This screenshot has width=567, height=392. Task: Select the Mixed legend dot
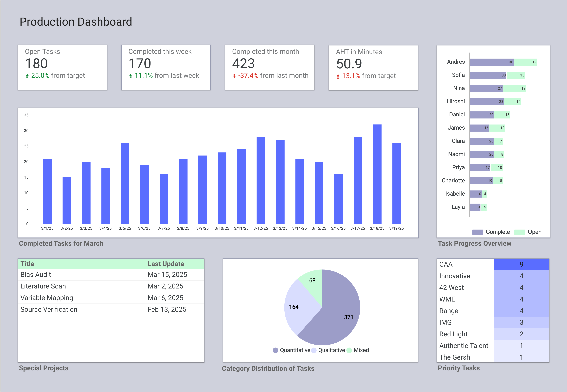pyautogui.click(x=349, y=350)
